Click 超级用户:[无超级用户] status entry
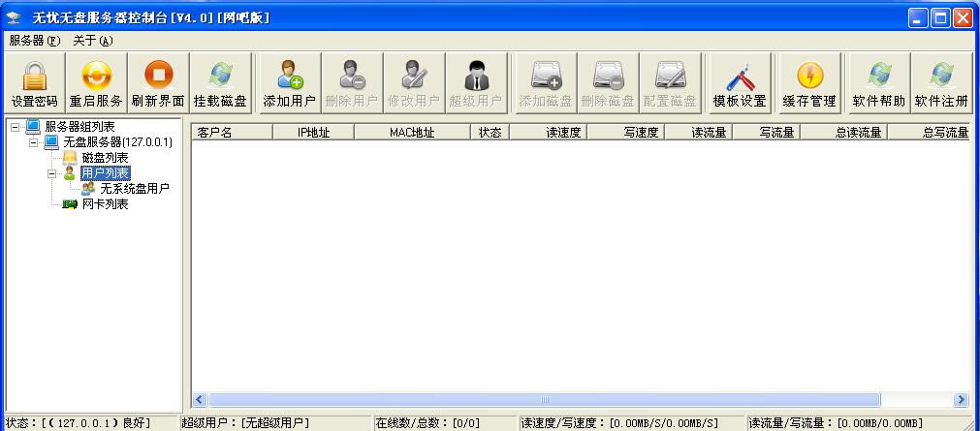Image resolution: width=980 pixels, height=431 pixels. (x=245, y=423)
